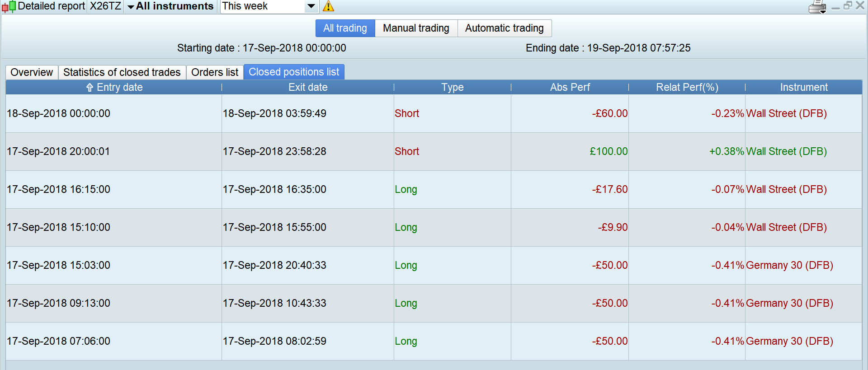Viewport: 868px width, 370px height.
Task: Close the Detailed report window
Action: [x=860, y=5]
